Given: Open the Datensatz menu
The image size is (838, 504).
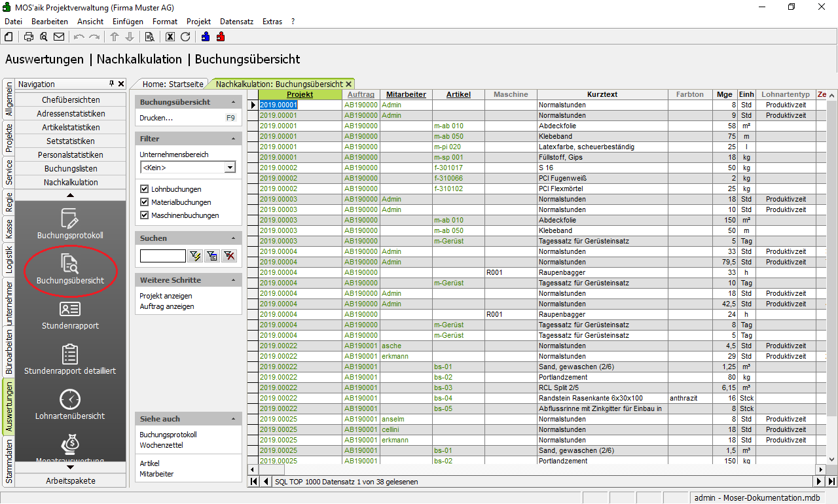Looking at the screenshot, I should [236, 22].
